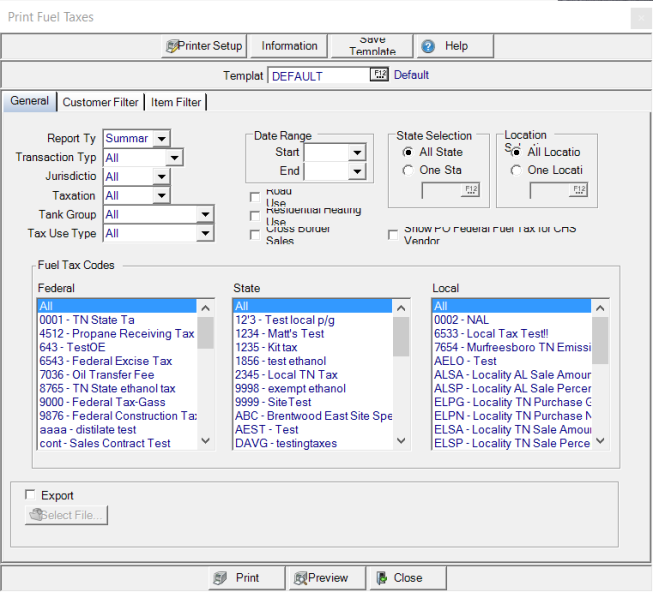This screenshot has height=592, width=653.
Task: Click the F12 lookup under One State
Action: click(471, 190)
